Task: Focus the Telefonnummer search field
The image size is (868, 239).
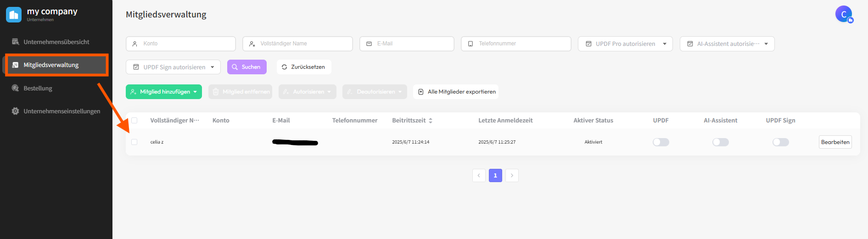Action: click(516, 44)
